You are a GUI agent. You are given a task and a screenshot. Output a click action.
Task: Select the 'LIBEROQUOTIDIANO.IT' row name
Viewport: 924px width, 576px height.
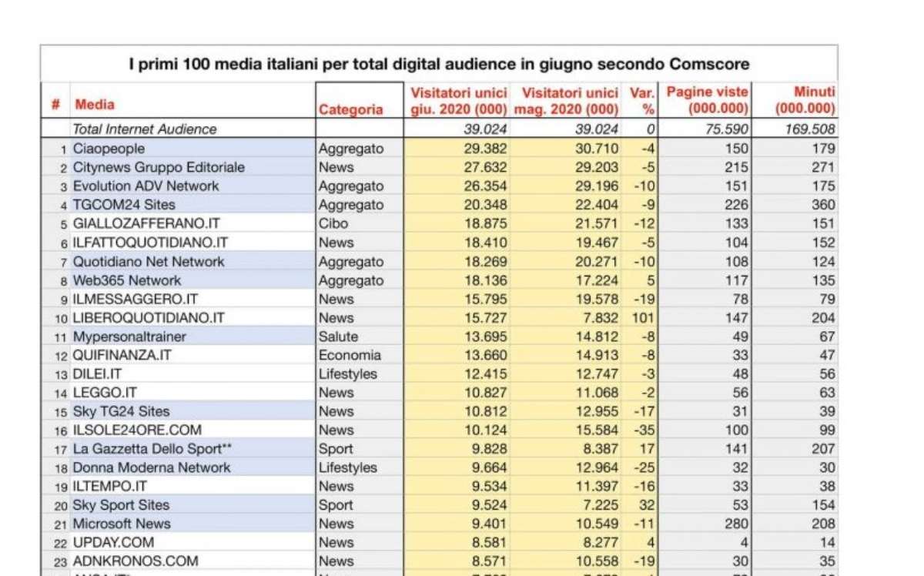[149, 317]
